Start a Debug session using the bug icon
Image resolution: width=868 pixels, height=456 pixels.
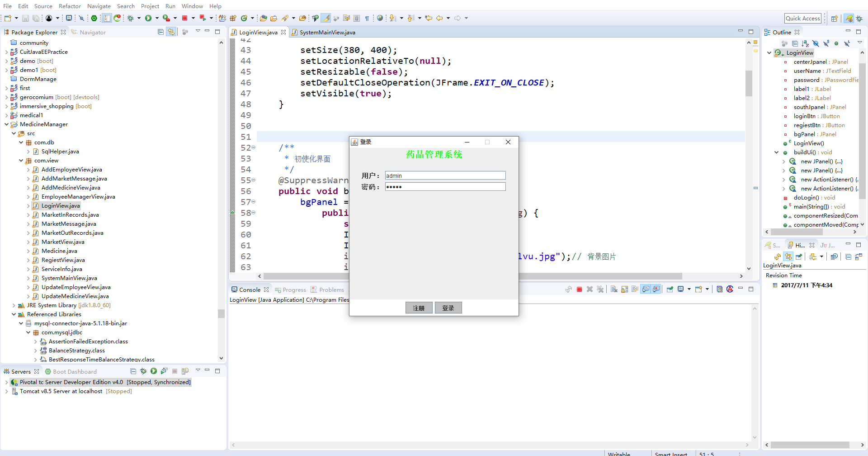tap(130, 18)
